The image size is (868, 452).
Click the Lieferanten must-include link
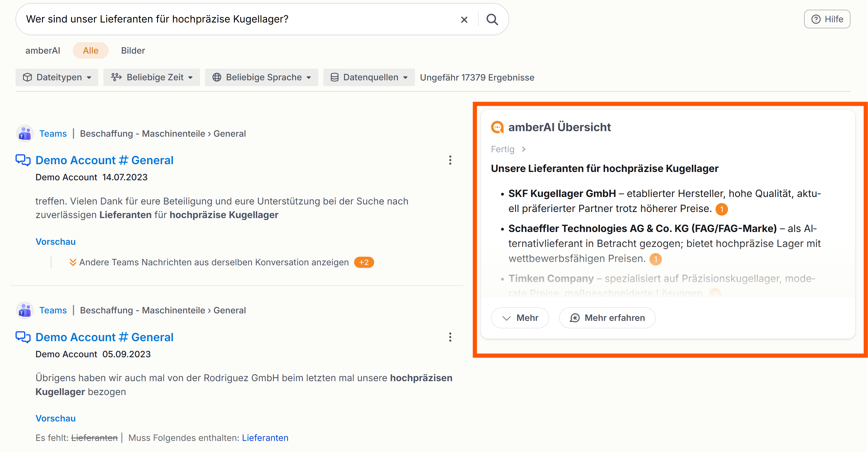(x=265, y=438)
